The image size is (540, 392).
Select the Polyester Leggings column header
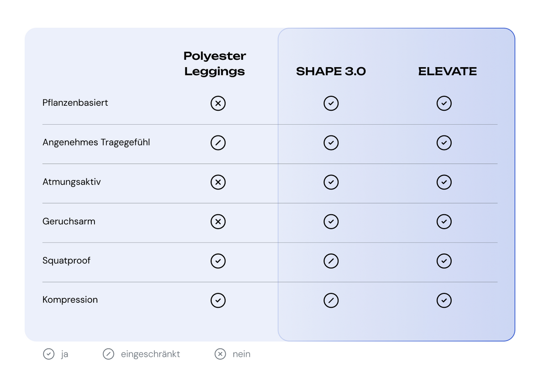215,63
